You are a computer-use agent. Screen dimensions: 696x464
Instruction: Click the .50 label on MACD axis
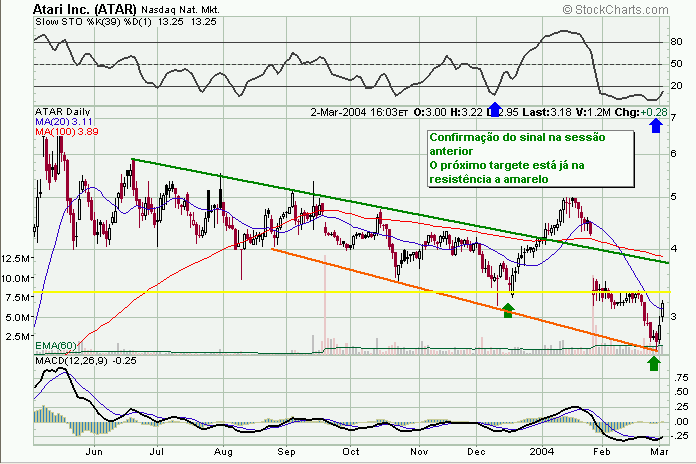click(x=680, y=392)
